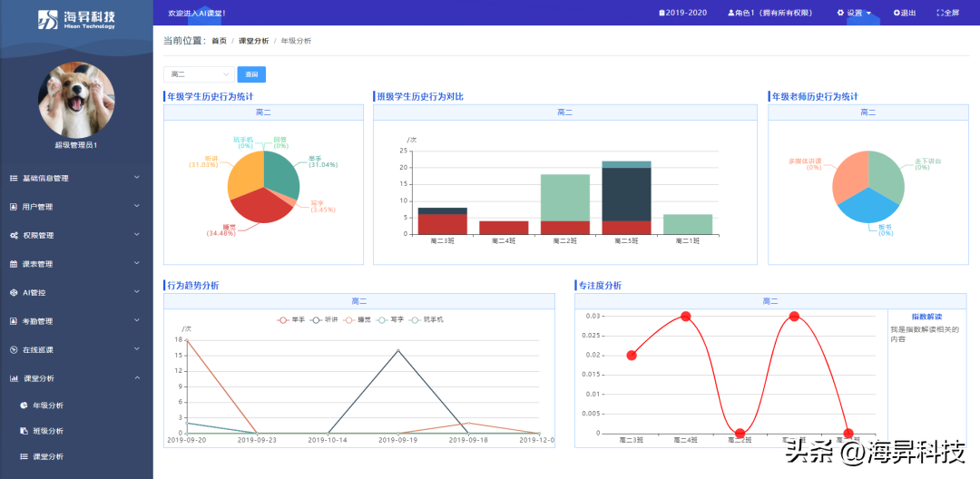Expand 课表管理 chevron
The width and height of the screenshot is (980, 479).
click(137, 264)
